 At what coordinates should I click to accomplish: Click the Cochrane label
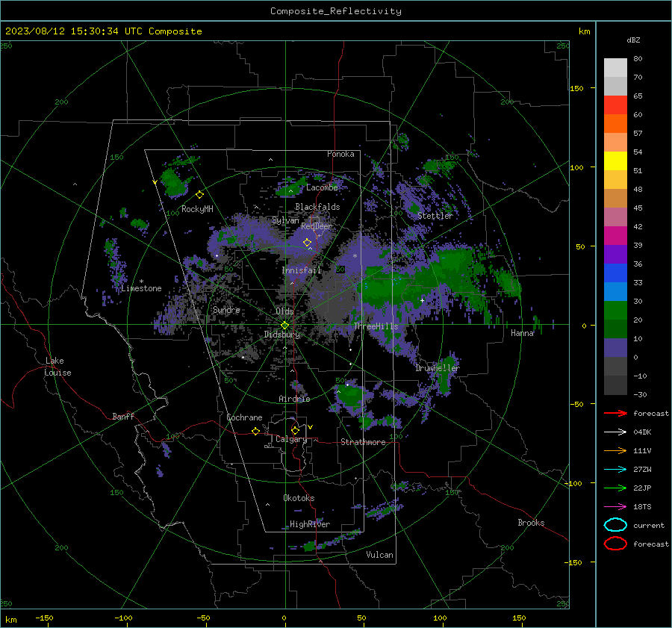coord(244,417)
